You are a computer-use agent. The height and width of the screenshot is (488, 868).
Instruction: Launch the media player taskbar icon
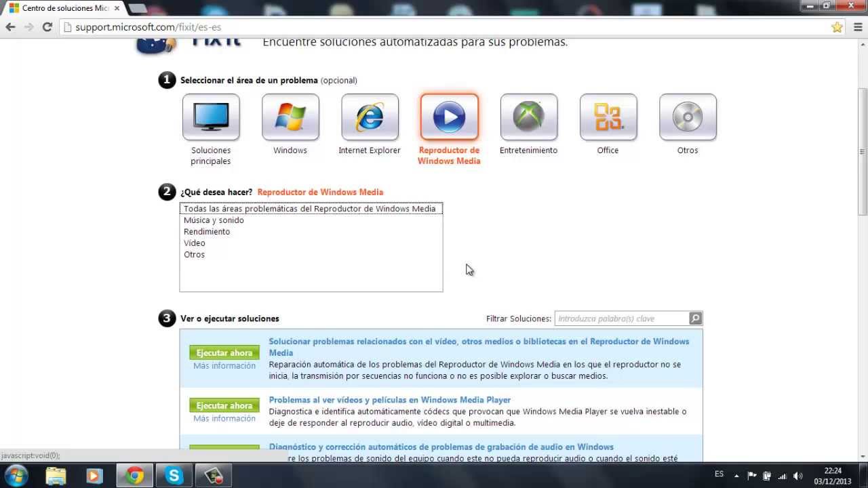[x=94, y=476]
